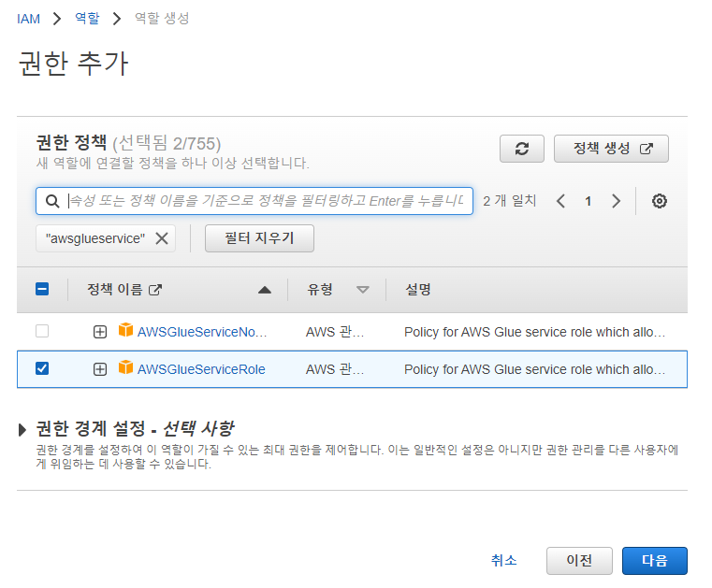Click page number 1 in pagination

(588, 201)
